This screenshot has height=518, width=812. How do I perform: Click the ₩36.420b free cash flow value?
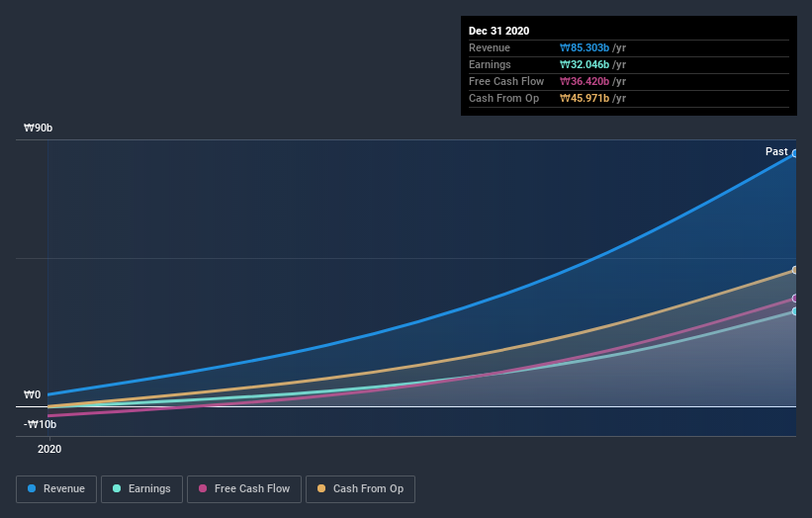coord(585,81)
